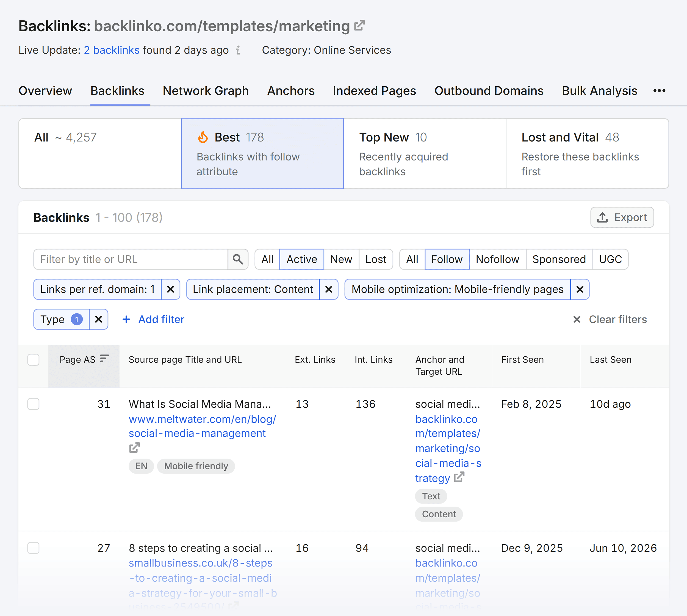Viewport: 687px width, 616px height.
Task: Open Links per ref. domain filter dropdown
Action: 98,289
